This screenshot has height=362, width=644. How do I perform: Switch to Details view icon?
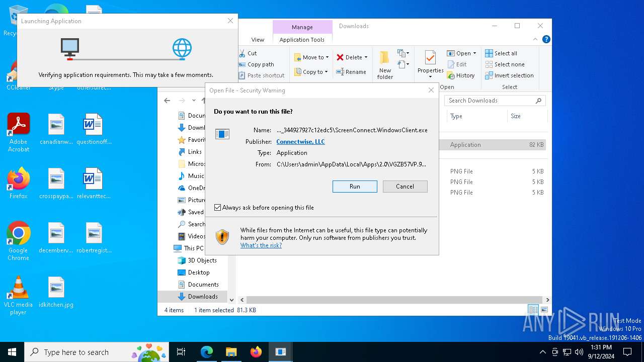(x=533, y=310)
